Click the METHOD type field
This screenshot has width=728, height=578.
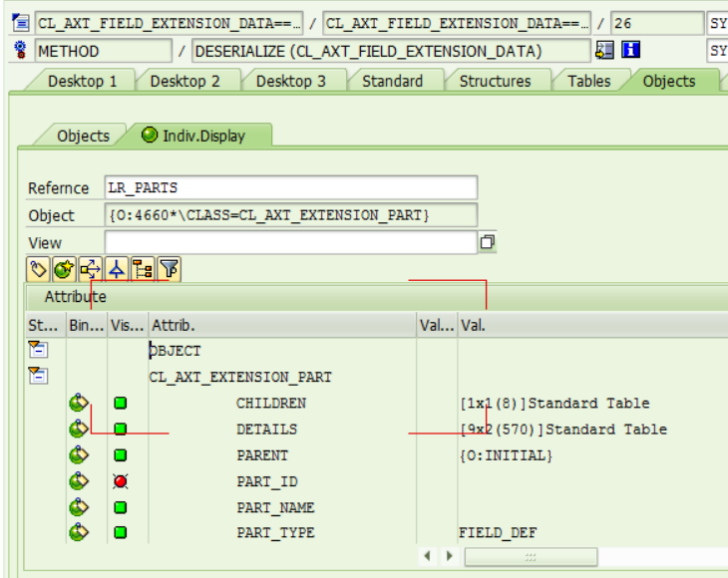[x=104, y=51]
